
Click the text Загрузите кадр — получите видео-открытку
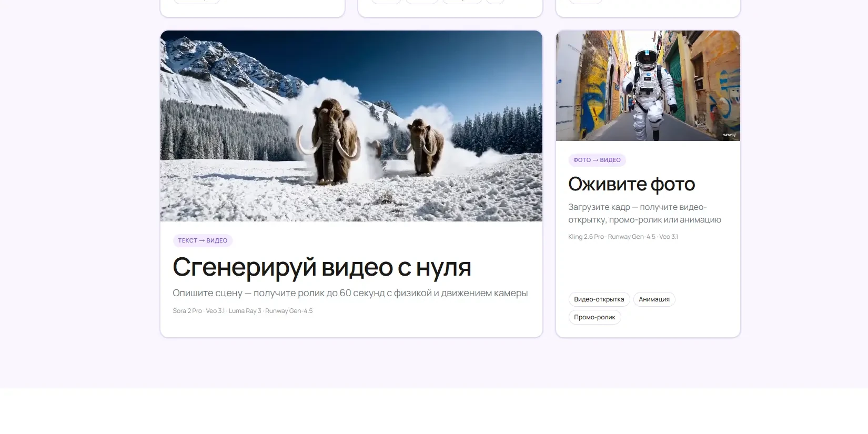coord(645,214)
